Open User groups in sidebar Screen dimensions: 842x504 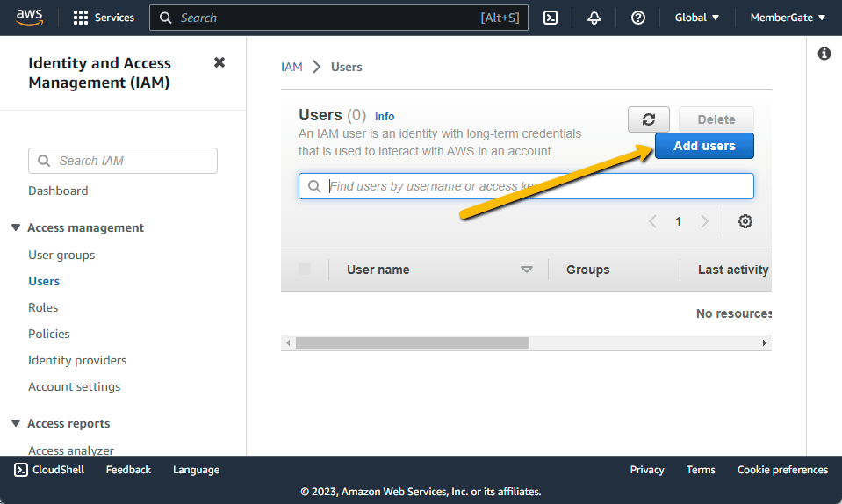pos(61,255)
